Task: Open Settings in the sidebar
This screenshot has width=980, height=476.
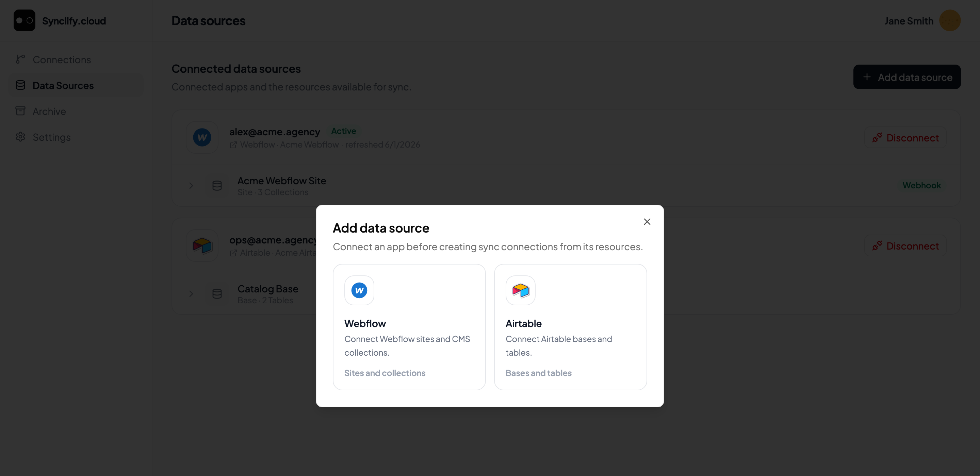Action: [76, 137]
